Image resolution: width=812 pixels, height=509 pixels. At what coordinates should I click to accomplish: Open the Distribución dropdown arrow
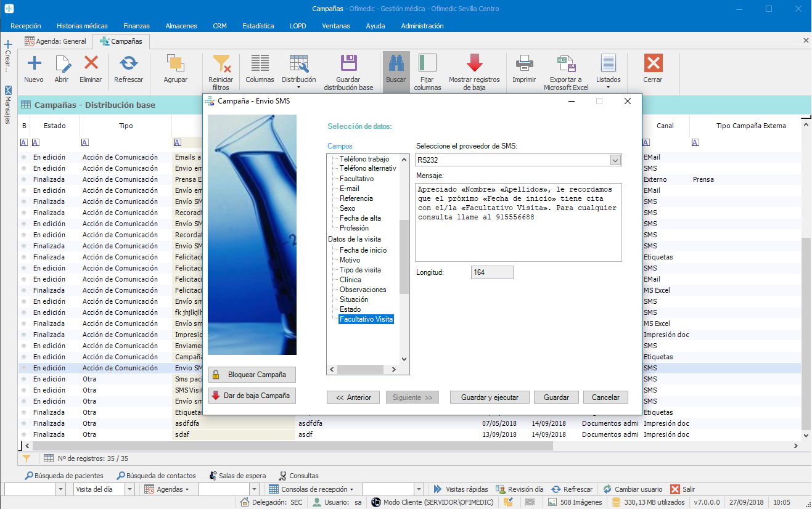pyautogui.click(x=298, y=88)
